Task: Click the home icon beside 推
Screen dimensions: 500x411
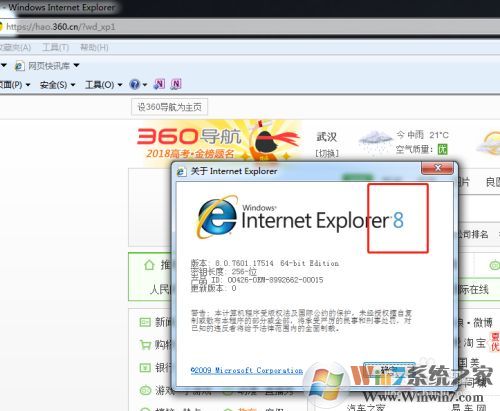Action: pyautogui.click(x=149, y=265)
